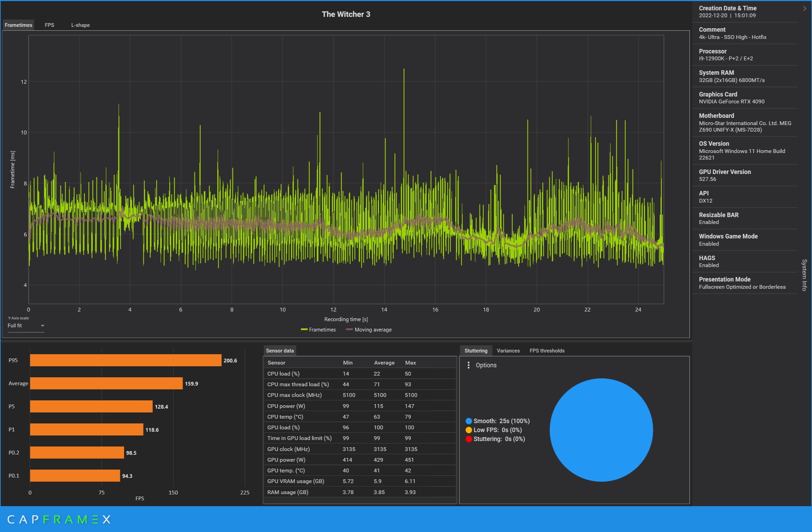This screenshot has height=532, width=812.
Task: Open the FPS thresholds tab
Action: click(x=547, y=351)
